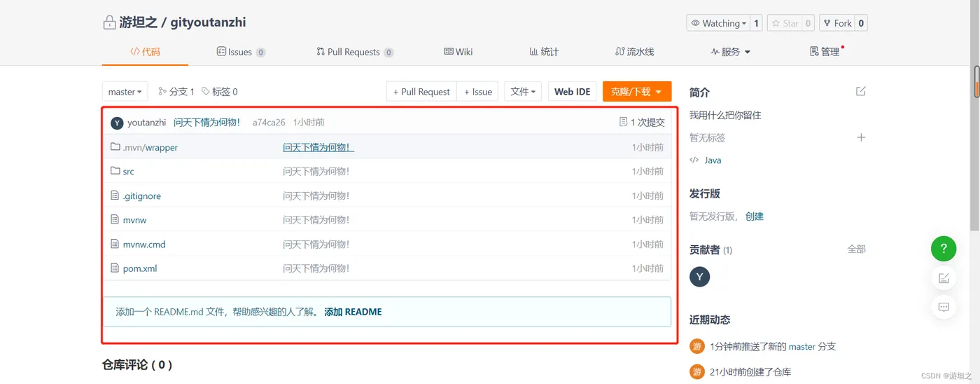Expand the 服务 menu
Viewport: 980px width, 384px height.
[x=730, y=52]
